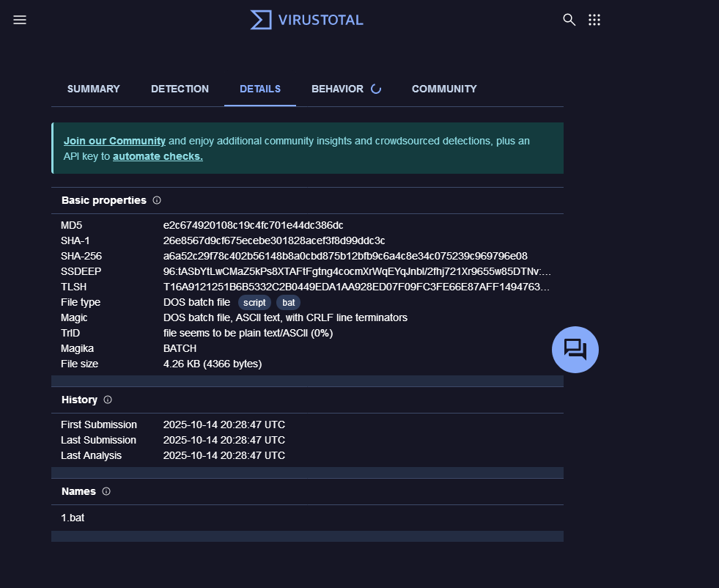Screen dimensions: 719x588
Task: Click the TrID plain text/ASCII value
Action: (x=248, y=334)
